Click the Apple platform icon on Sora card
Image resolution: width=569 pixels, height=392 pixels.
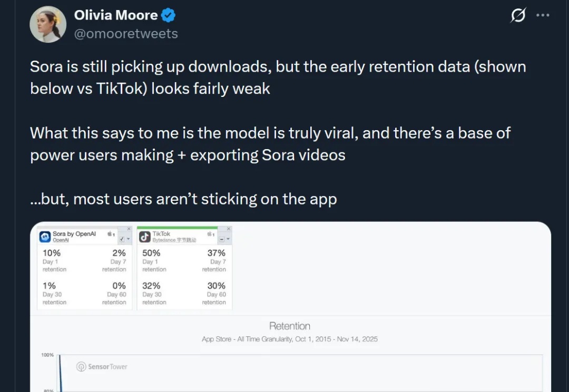[x=111, y=233]
